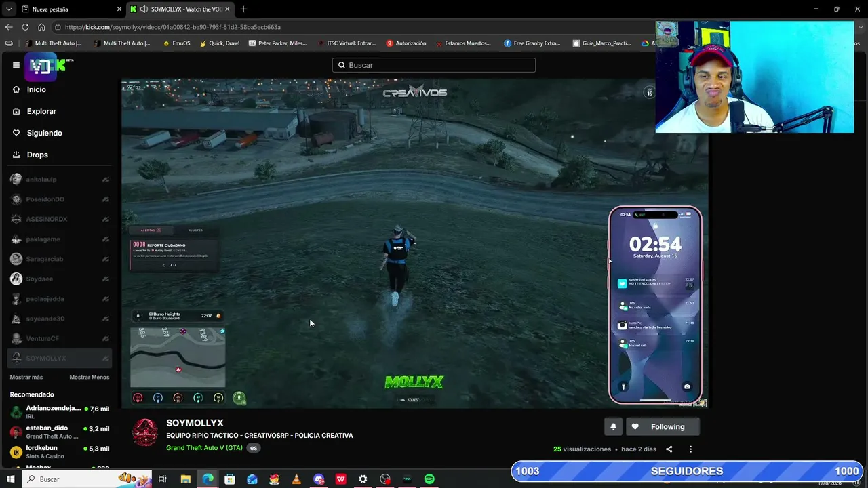This screenshot has width=868, height=488.
Task: Click the taskbar Buscar search box
Action: (x=86, y=479)
